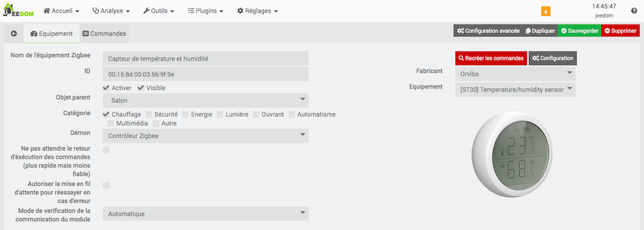Open the Fabricant Orvibo dropdown
Viewport: 644px width, 230px height.
coord(515,74)
